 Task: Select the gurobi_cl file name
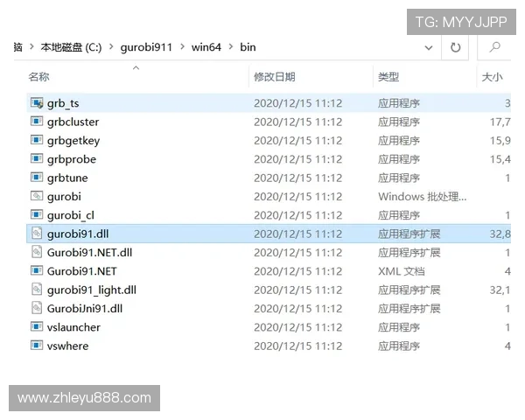[x=71, y=215]
